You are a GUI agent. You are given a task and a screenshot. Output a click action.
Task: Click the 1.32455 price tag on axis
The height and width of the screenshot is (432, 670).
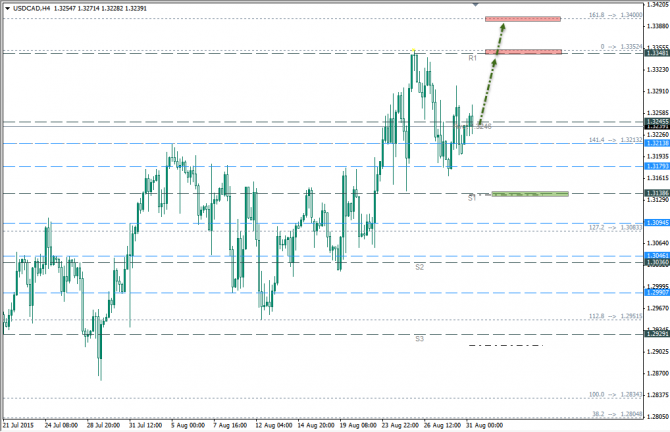tap(657, 122)
